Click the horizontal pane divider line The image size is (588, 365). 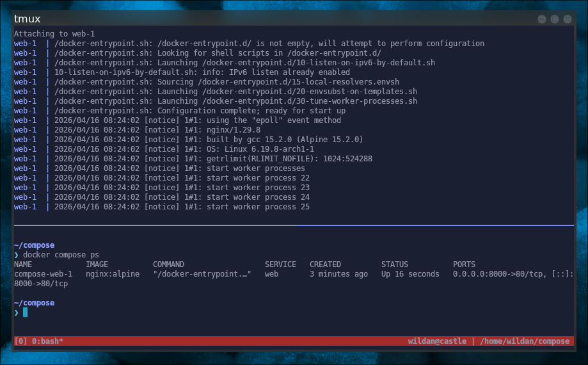(293, 225)
